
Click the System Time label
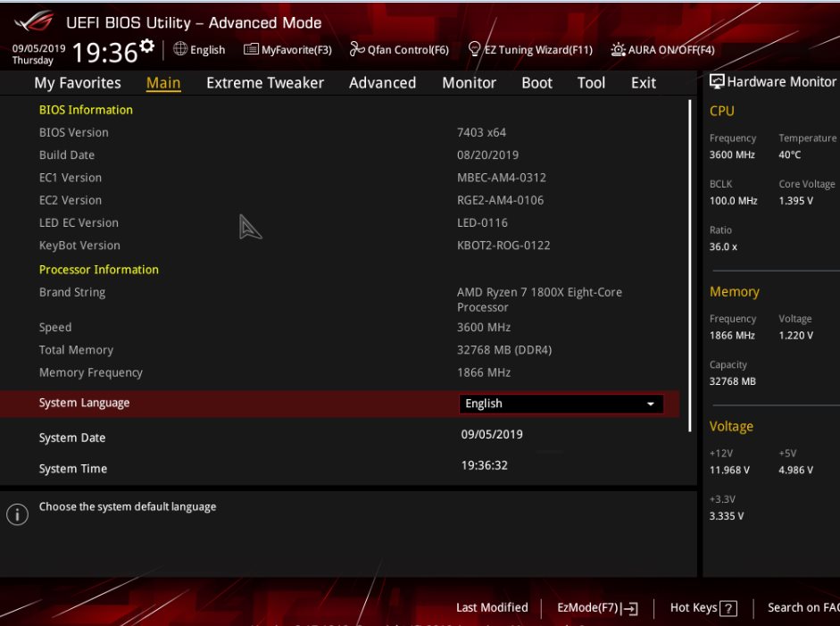tap(73, 469)
